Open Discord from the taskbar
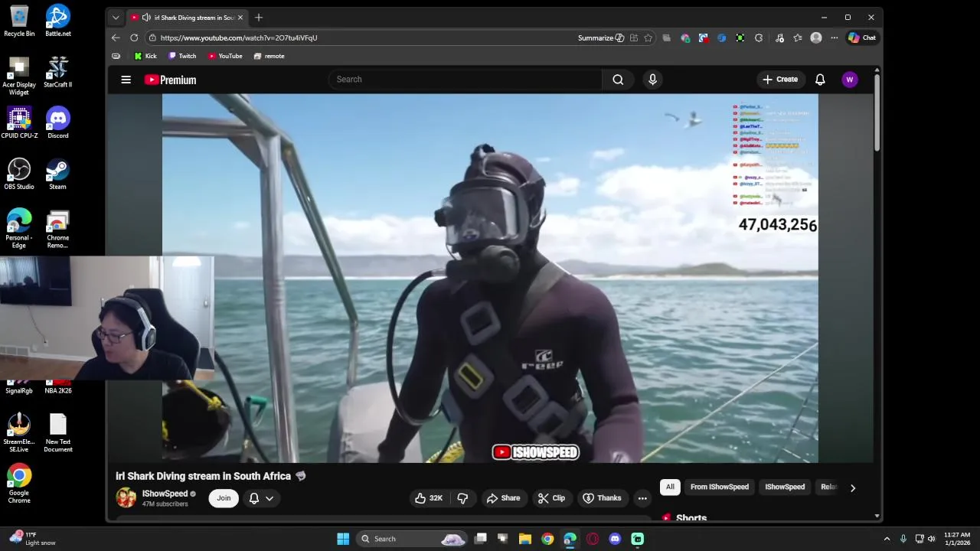Viewport: 980px width, 551px height. [615, 539]
